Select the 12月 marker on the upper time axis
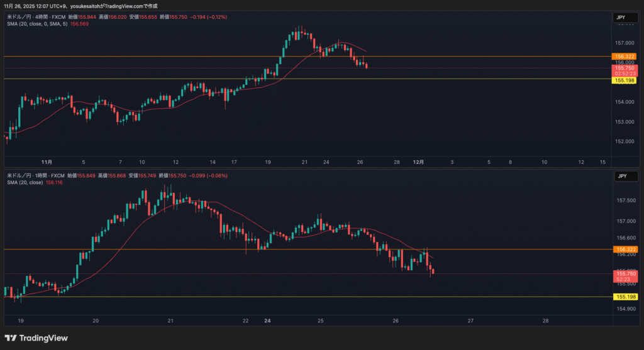The width and height of the screenshot is (644, 350). 418,161
